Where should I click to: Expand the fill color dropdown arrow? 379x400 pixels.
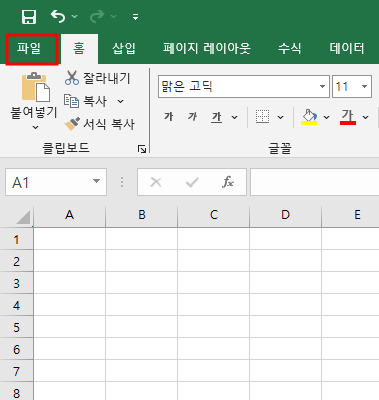click(x=326, y=117)
